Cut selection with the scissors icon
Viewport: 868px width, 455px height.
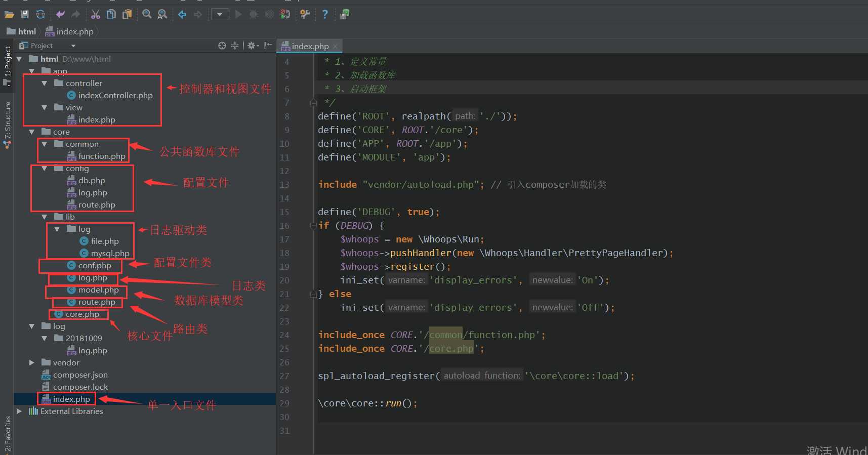pyautogui.click(x=96, y=15)
